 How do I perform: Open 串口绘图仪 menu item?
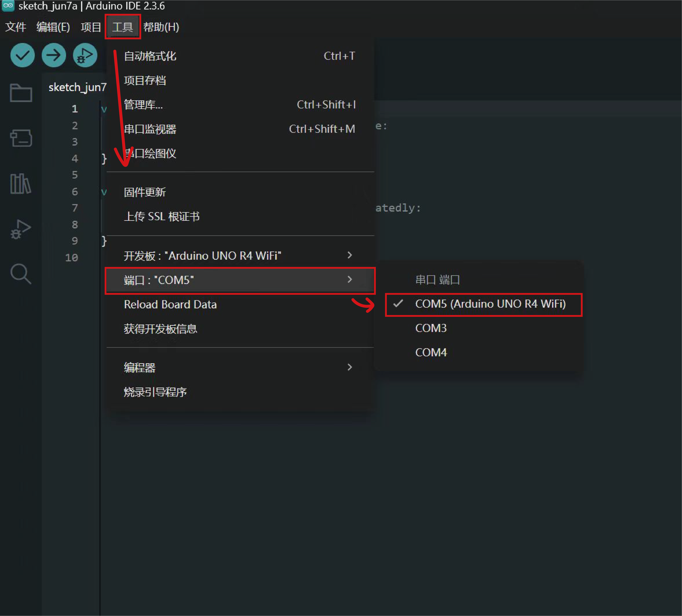coord(240,154)
